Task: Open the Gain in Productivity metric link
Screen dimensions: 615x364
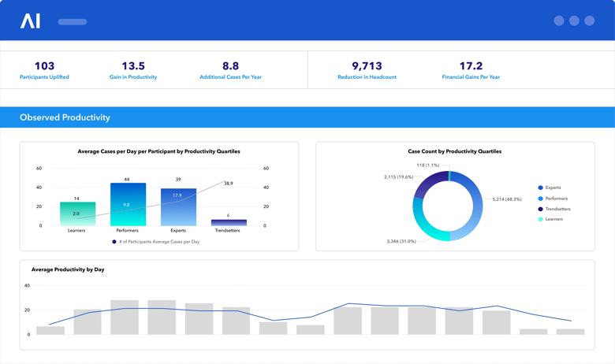Action: (x=133, y=77)
